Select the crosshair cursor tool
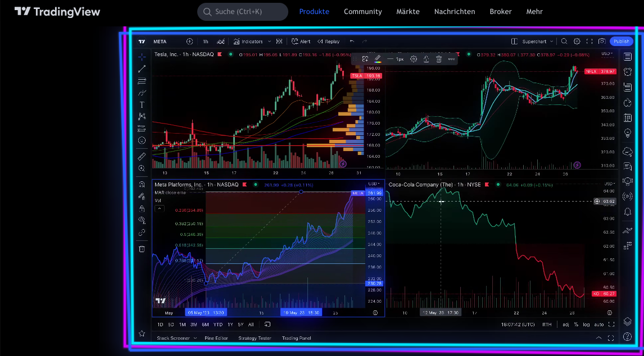This screenshot has height=356, width=644. pos(142,56)
